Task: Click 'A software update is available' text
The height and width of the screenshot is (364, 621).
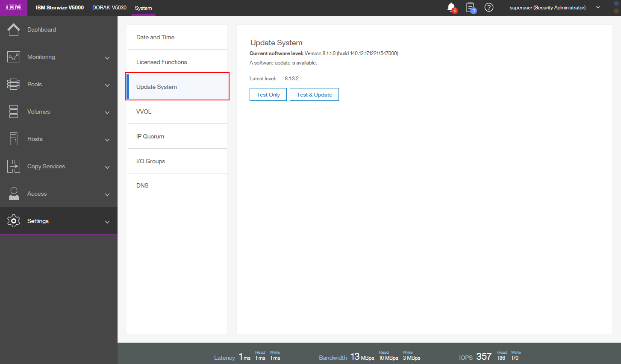Action: click(x=283, y=63)
